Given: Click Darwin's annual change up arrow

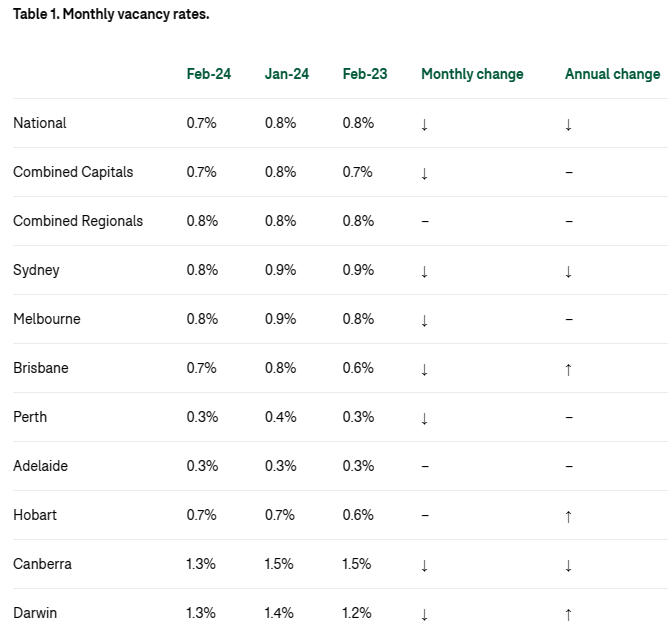Looking at the screenshot, I should 568,614.
